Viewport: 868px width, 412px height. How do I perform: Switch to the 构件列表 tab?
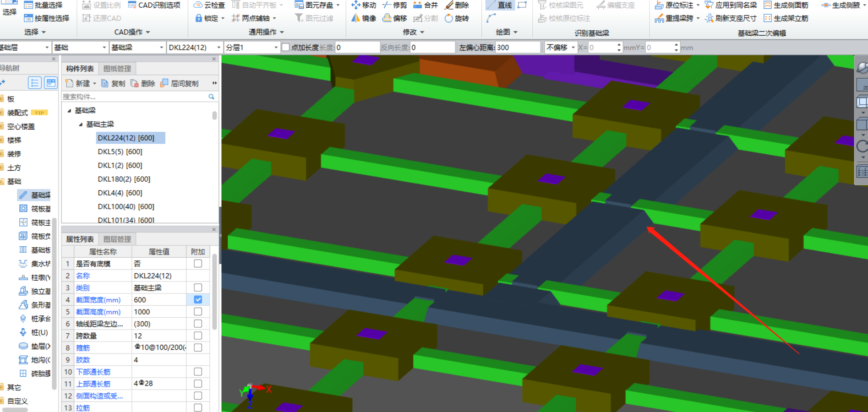click(80, 68)
